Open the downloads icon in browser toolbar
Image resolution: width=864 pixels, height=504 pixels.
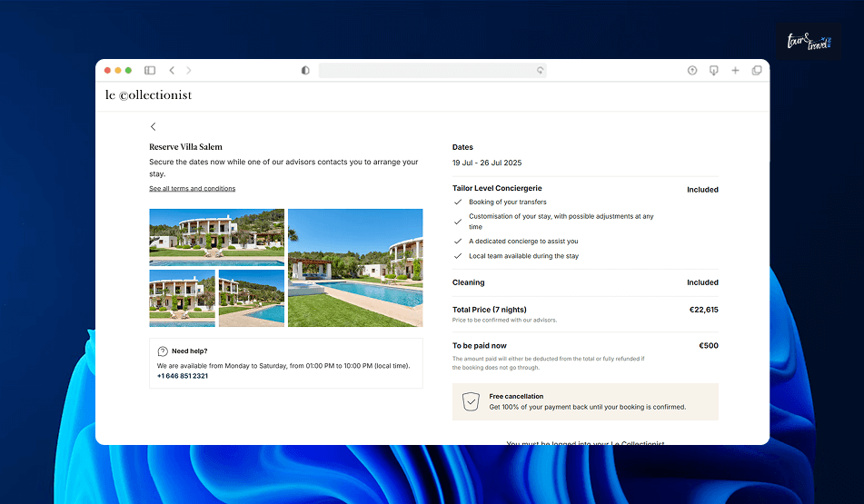(713, 71)
